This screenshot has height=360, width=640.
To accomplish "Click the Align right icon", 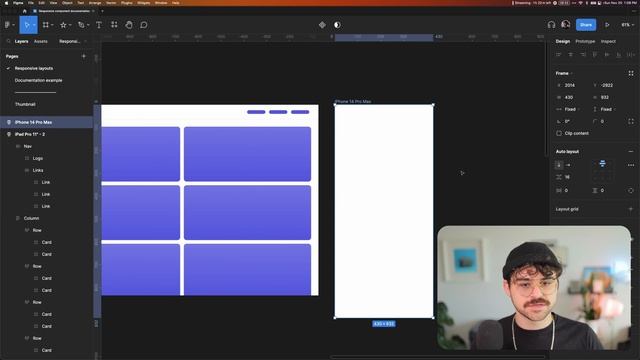I will (x=583, y=54).
